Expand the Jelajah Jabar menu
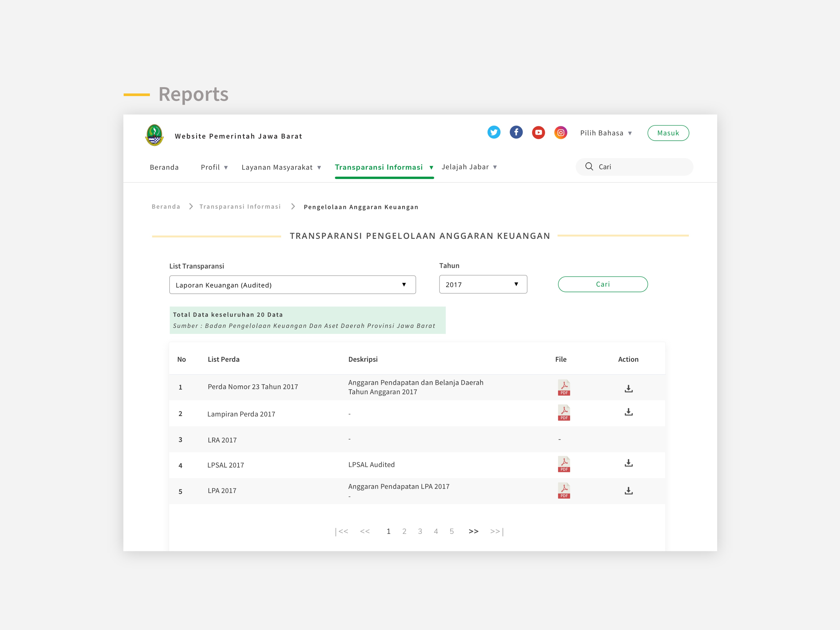Screen dimensions: 840x630 pos(469,167)
